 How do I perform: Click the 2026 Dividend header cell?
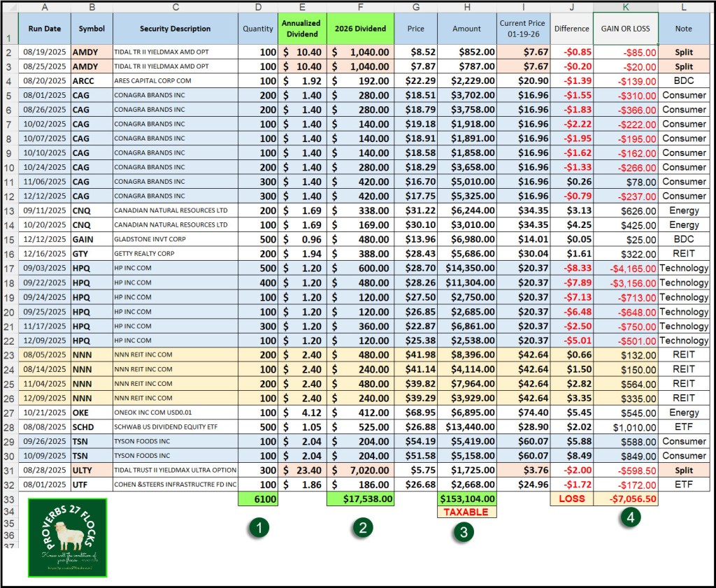pyautogui.click(x=359, y=29)
